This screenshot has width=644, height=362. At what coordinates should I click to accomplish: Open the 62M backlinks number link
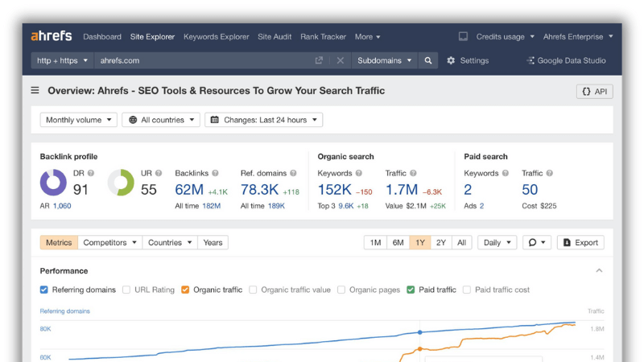click(189, 190)
